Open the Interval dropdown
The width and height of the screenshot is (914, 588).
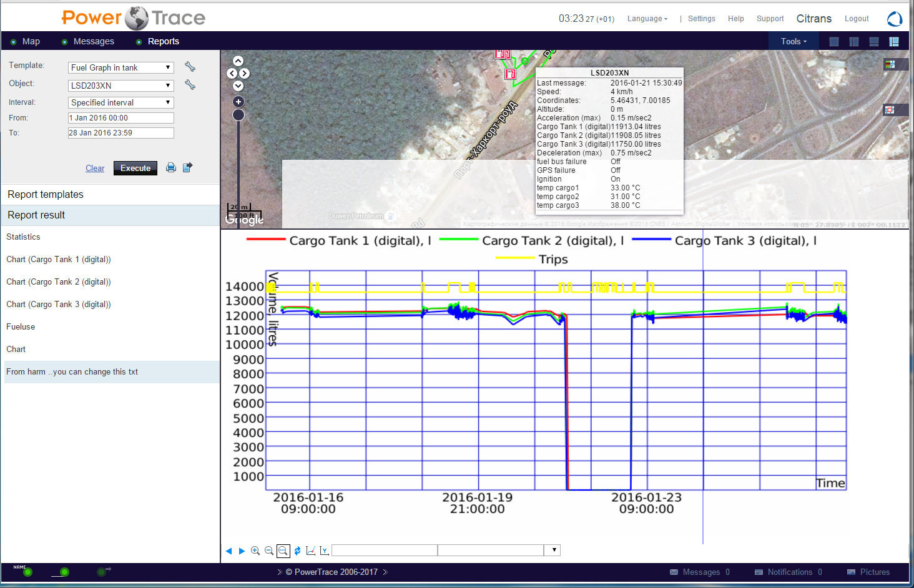(x=120, y=102)
